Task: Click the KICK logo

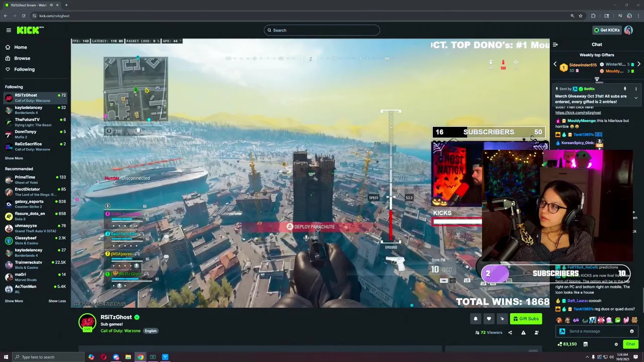Action: (30, 30)
